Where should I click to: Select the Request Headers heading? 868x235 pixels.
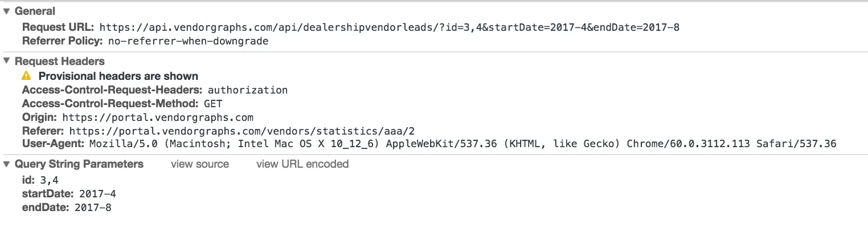60,62
